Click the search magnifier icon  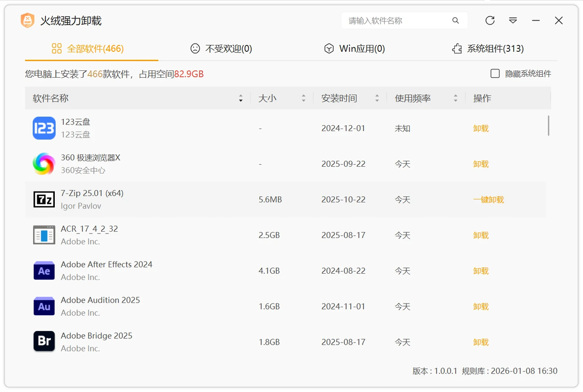point(455,21)
